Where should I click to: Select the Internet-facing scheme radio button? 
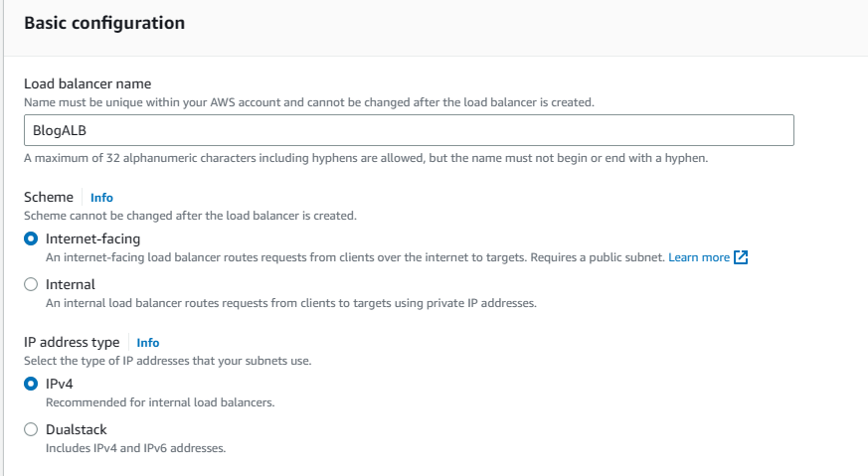tap(31, 238)
